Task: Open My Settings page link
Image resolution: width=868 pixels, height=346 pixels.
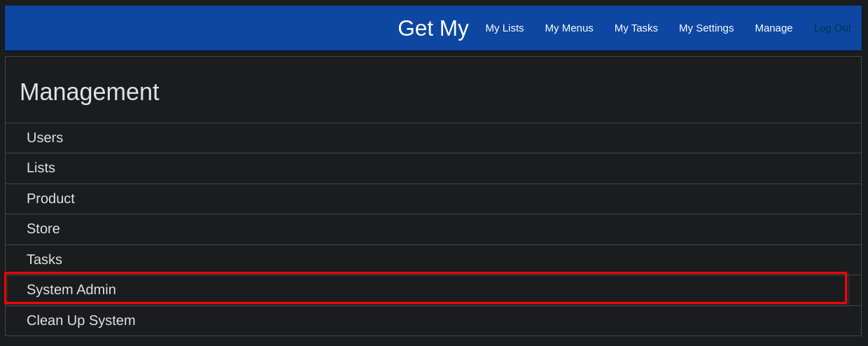Action: click(706, 28)
